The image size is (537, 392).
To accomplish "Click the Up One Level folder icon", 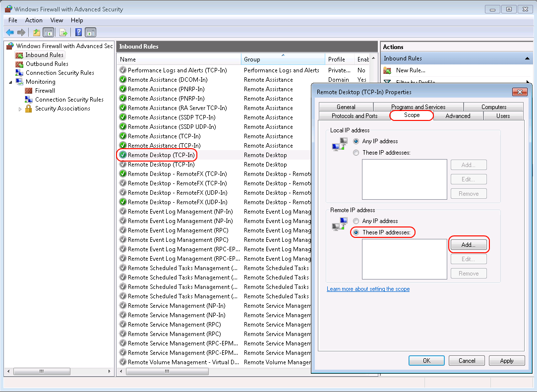I will [x=36, y=33].
